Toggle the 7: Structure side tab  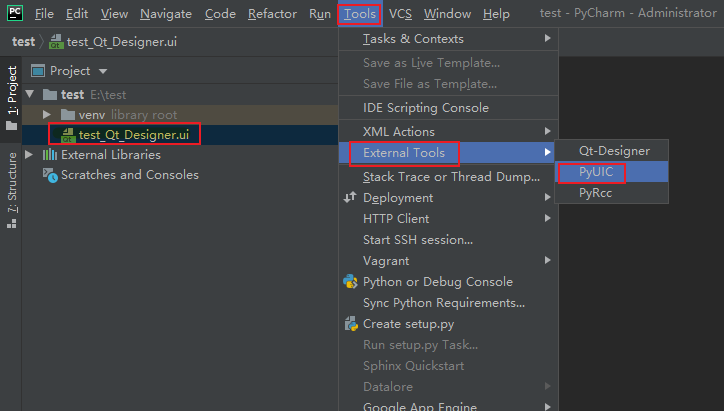coord(12,182)
